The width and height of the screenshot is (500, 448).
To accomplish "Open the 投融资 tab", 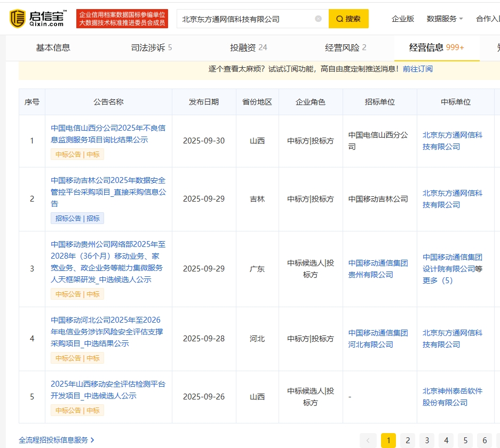I will click(249, 47).
